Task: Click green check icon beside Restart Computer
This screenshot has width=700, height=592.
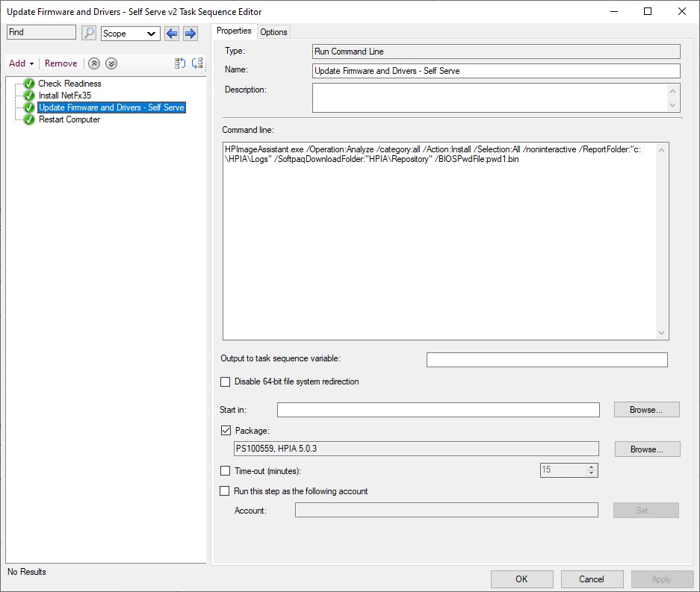Action: (x=29, y=119)
